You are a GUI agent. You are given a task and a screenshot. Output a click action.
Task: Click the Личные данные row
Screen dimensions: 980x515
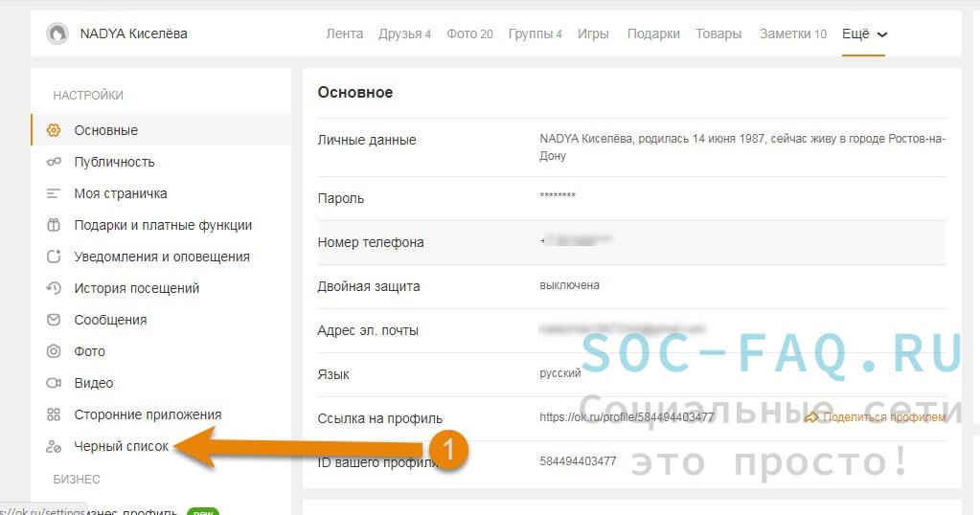(x=632, y=147)
